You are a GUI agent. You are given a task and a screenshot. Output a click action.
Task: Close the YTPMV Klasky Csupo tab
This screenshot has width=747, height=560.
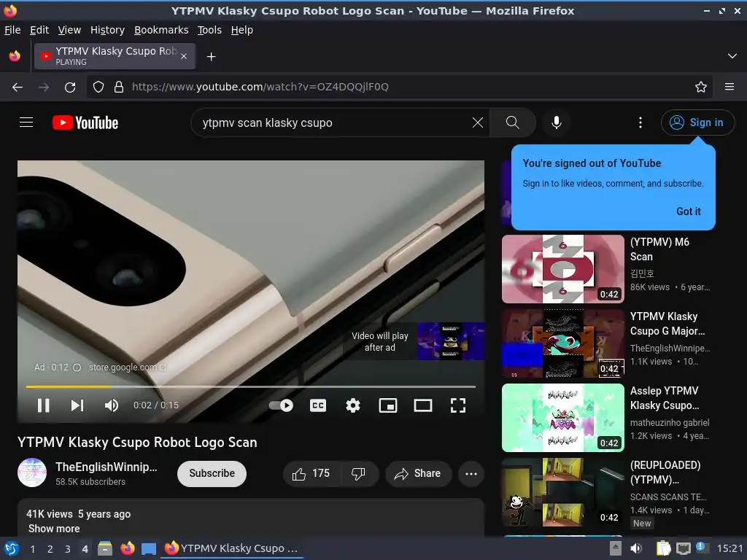click(x=183, y=56)
